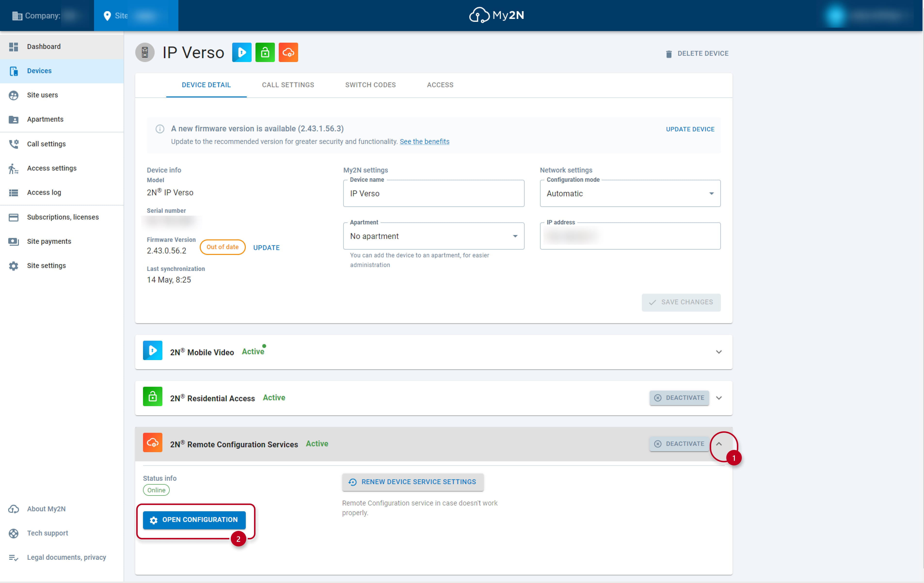Click the grey device avatar beside IP Verso title
The width and height of the screenshot is (924, 583).
(145, 53)
